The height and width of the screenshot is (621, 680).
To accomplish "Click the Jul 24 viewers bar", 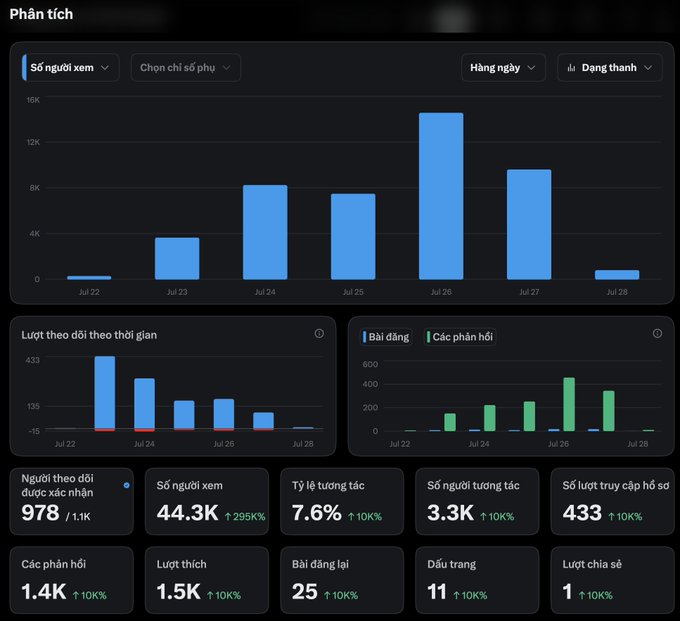I will click(265, 232).
